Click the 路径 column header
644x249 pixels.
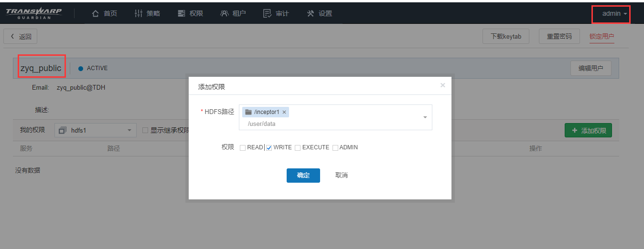coord(114,148)
